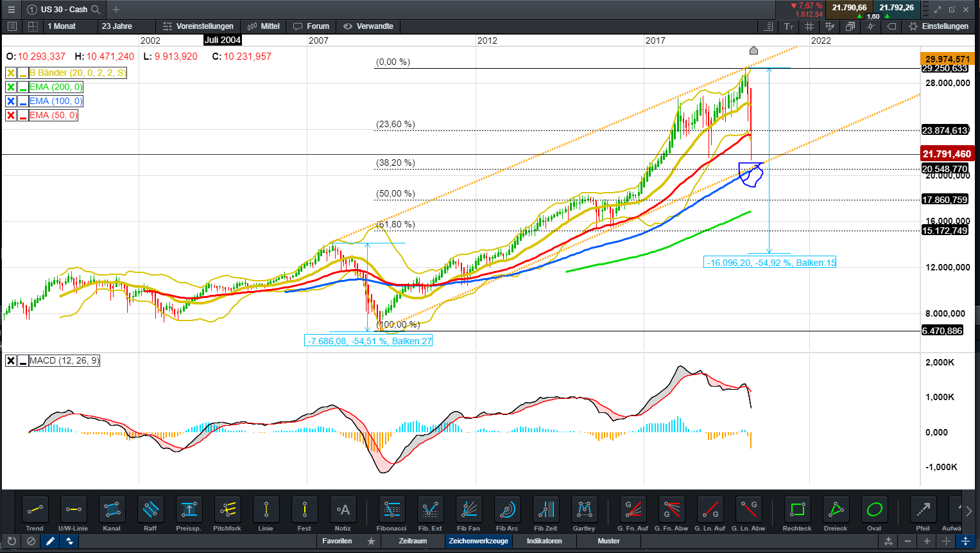Click the text size icon in chart toolbar
Screen dimensions: 980x553
(789, 26)
